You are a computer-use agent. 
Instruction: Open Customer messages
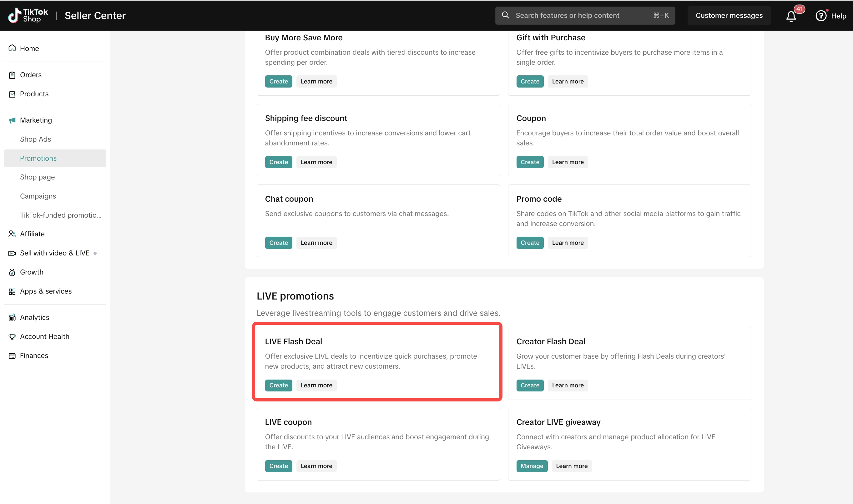pos(729,16)
